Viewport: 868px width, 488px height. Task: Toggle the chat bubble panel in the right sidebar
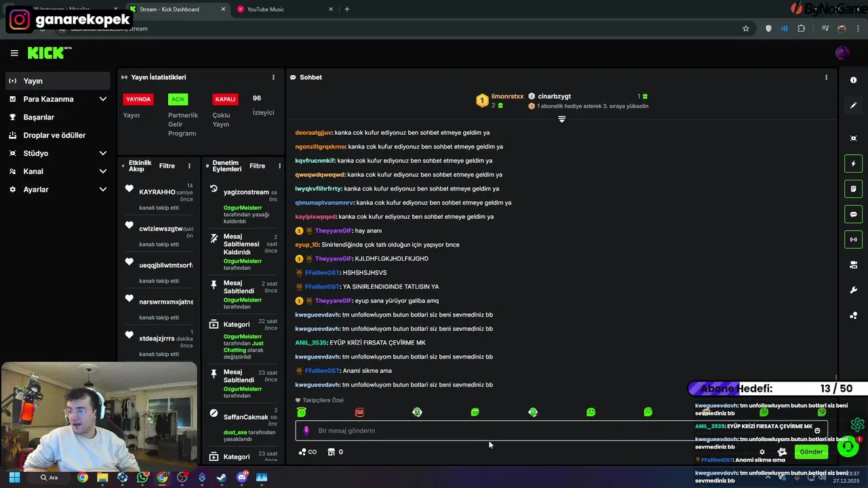pyautogui.click(x=853, y=214)
